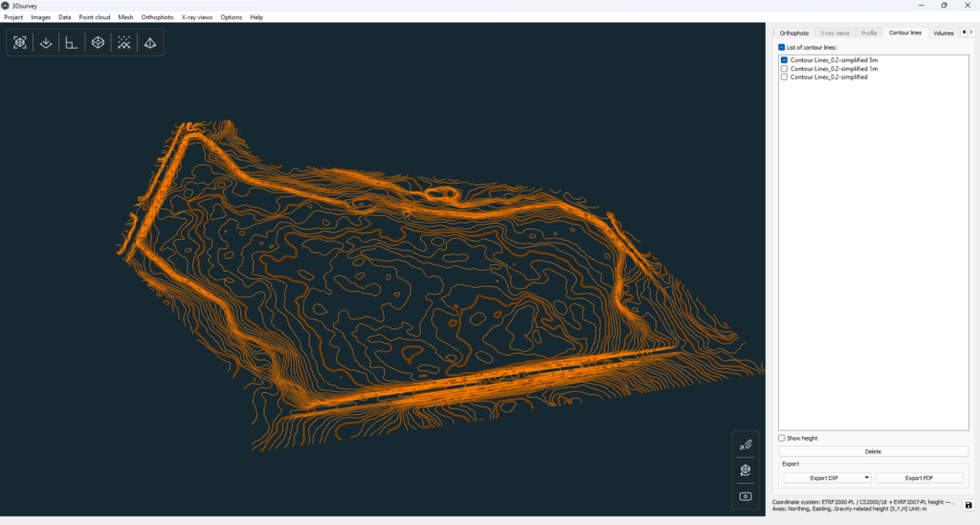The width and height of the screenshot is (980, 525).
Task: Open the Point cloud menu
Action: 95,17
